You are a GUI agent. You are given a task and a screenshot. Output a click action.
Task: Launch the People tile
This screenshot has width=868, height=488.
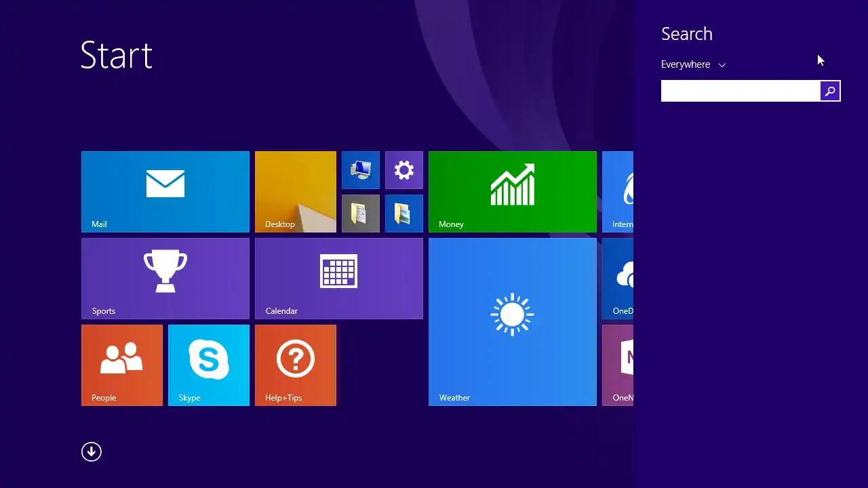click(x=122, y=365)
